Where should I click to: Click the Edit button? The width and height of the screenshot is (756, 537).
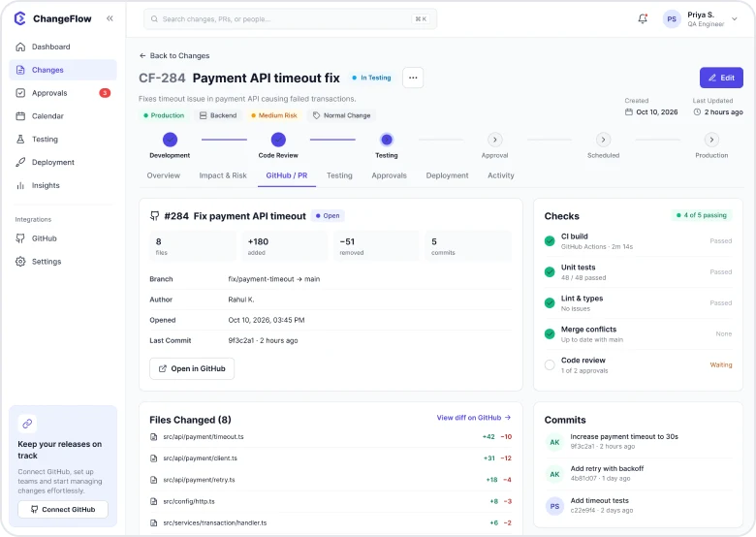pyautogui.click(x=721, y=78)
